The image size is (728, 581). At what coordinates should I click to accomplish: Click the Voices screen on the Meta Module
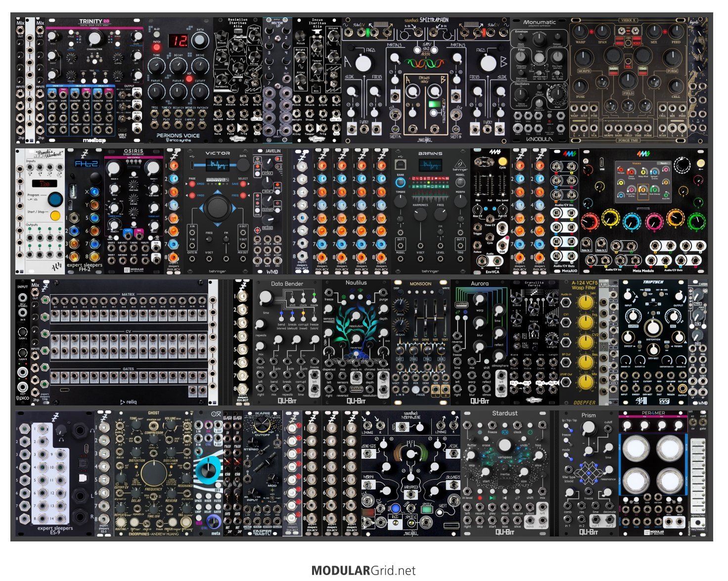pyautogui.click(x=642, y=181)
